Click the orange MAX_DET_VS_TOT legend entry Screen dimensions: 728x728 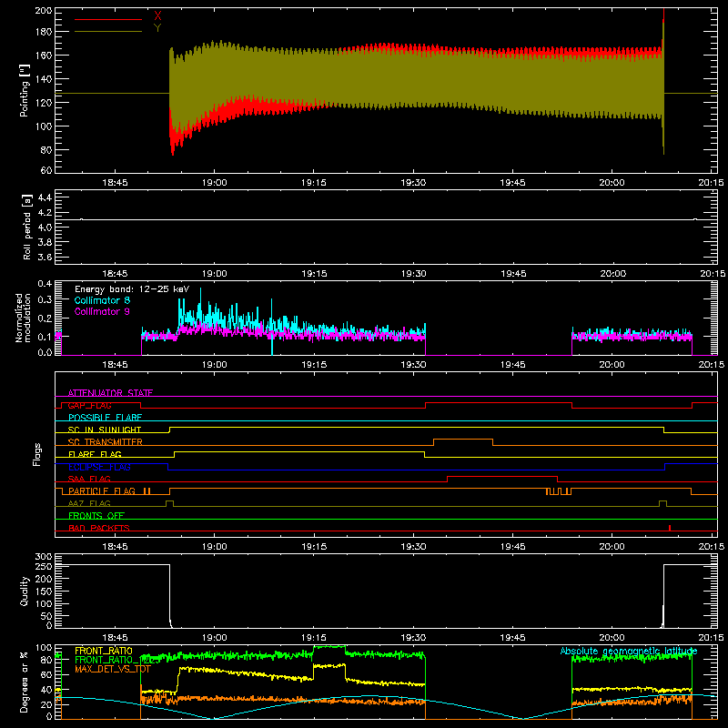point(113,669)
